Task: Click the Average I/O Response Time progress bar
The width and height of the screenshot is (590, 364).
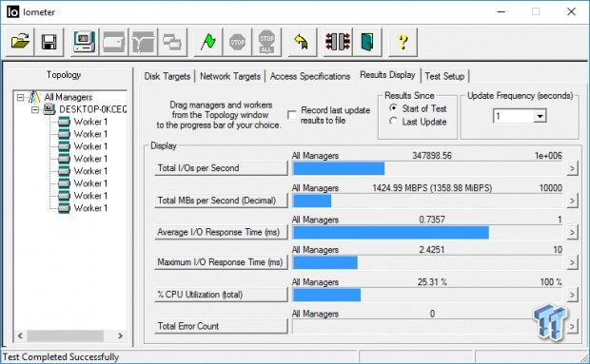Action: click(428, 233)
